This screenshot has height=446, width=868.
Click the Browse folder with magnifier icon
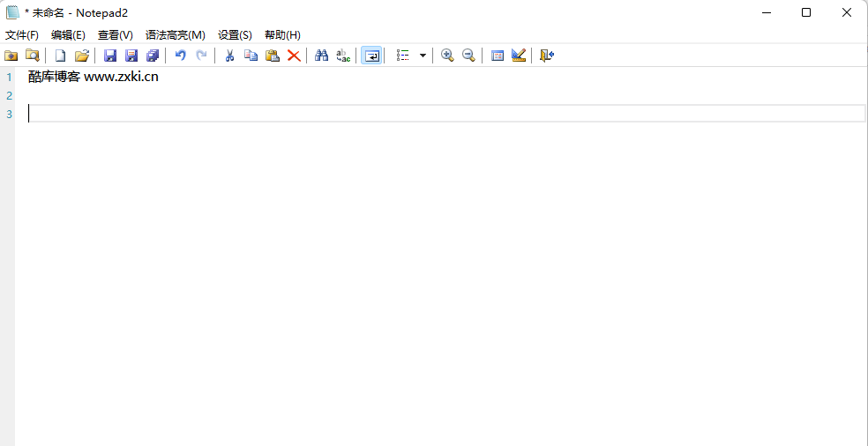coord(32,56)
